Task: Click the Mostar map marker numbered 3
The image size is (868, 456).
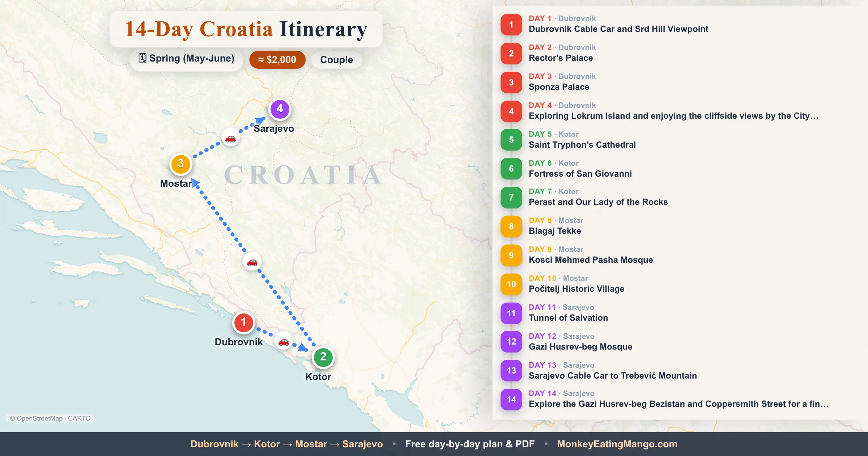Action: 181,164
